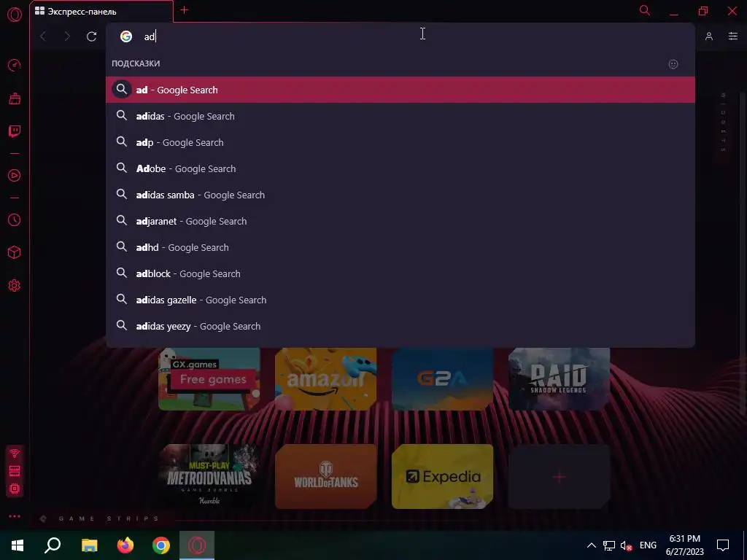Launch Google Chrome from the taskbar
This screenshot has width=747, height=560.
[x=161, y=545]
